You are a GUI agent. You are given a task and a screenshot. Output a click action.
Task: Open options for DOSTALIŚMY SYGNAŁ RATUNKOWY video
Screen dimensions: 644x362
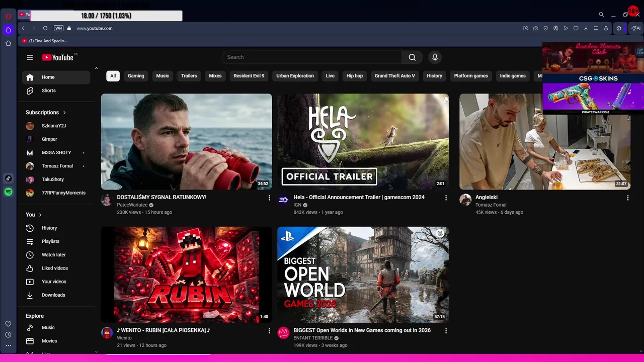(269, 198)
